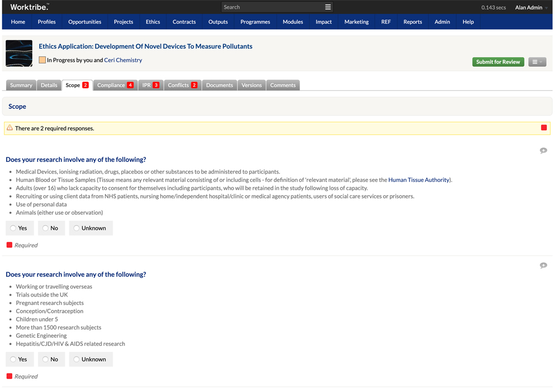The width and height of the screenshot is (555, 392).
Task: Open the Ethics menu
Action: (x=153, y=22)
